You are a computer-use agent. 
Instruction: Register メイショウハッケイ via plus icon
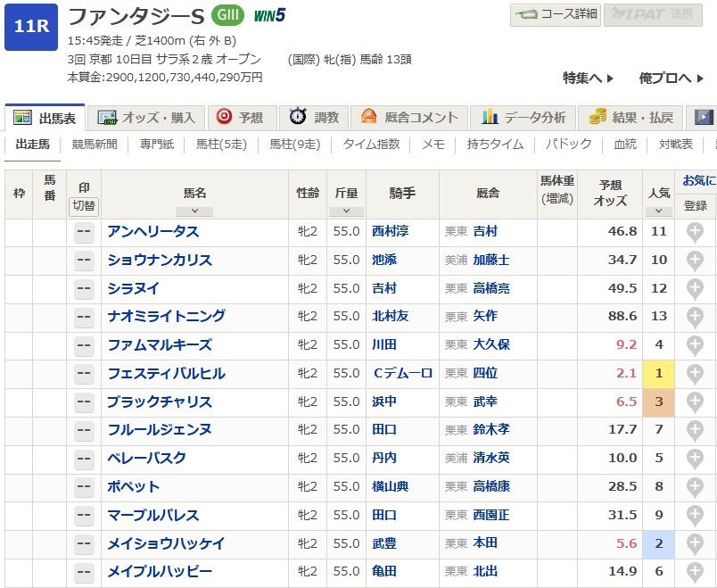point(695,544)
